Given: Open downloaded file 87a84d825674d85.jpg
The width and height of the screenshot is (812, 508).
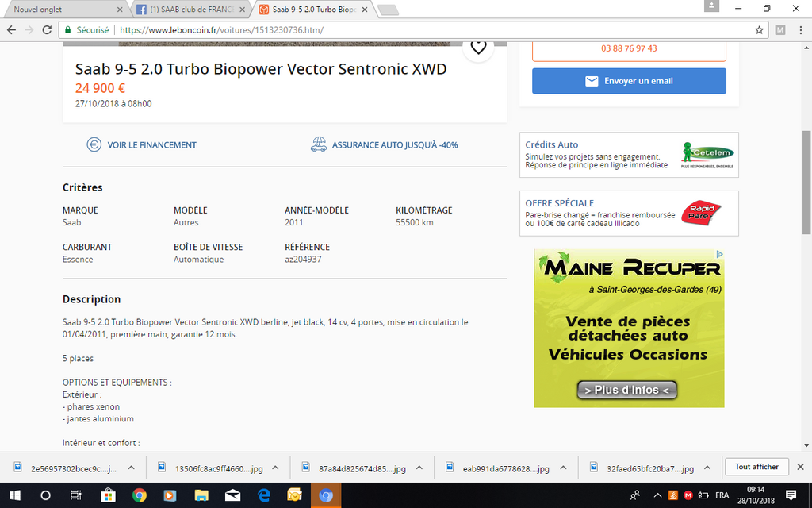Looking at the screenshot, I should click(356, 468).
